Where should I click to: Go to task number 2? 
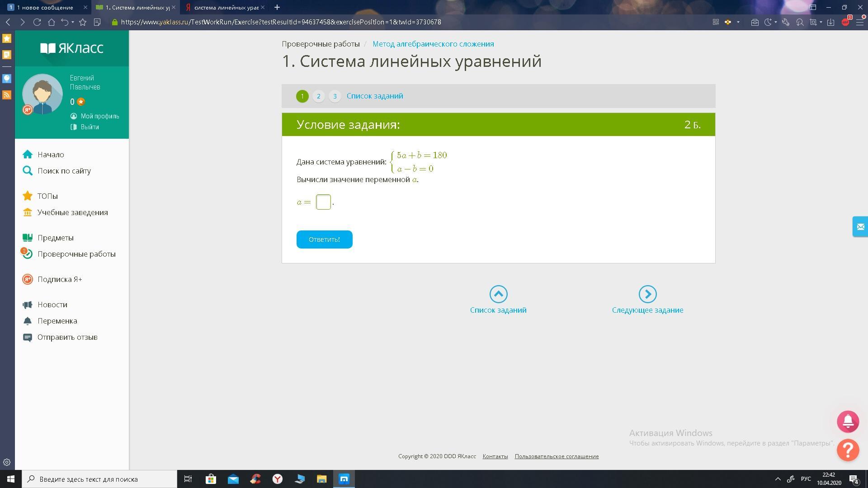pos(318,96)
